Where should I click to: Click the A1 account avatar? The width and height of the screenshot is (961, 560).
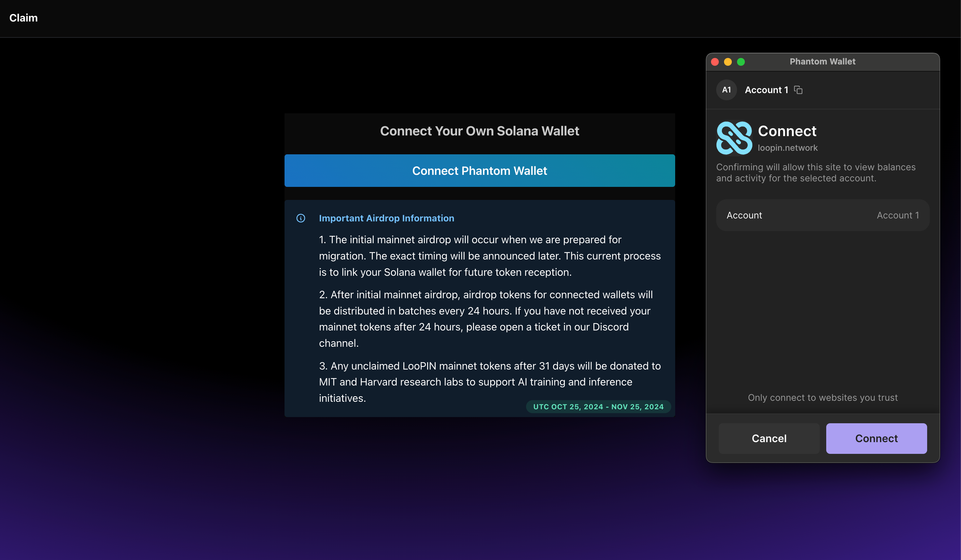coord(727,90)
